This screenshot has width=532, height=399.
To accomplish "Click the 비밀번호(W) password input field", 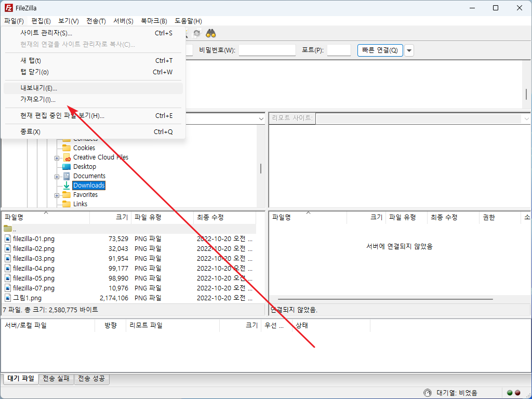I will (267, 50).
